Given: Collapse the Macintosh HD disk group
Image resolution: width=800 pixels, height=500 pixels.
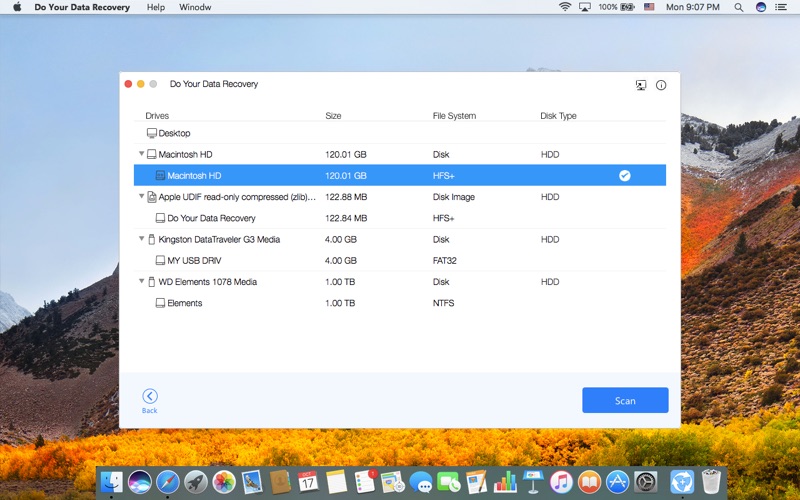Looking at the screenshot, I should pos(141,154).
